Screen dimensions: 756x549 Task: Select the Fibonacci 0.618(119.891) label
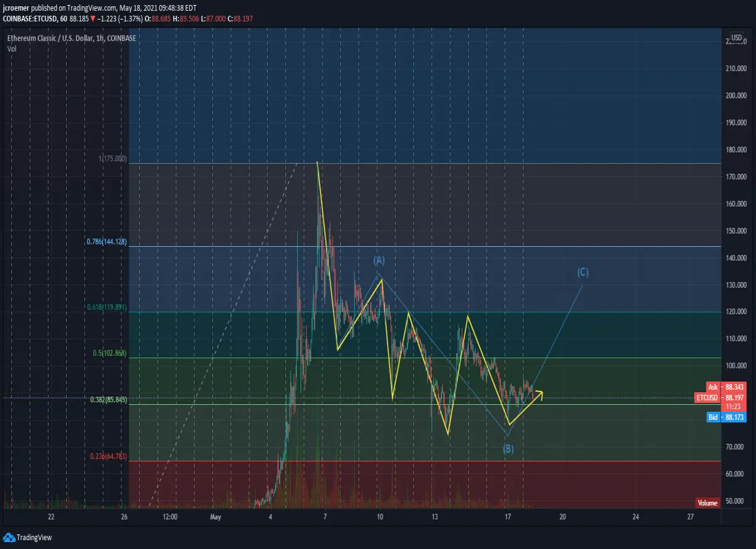coord(107,308)
